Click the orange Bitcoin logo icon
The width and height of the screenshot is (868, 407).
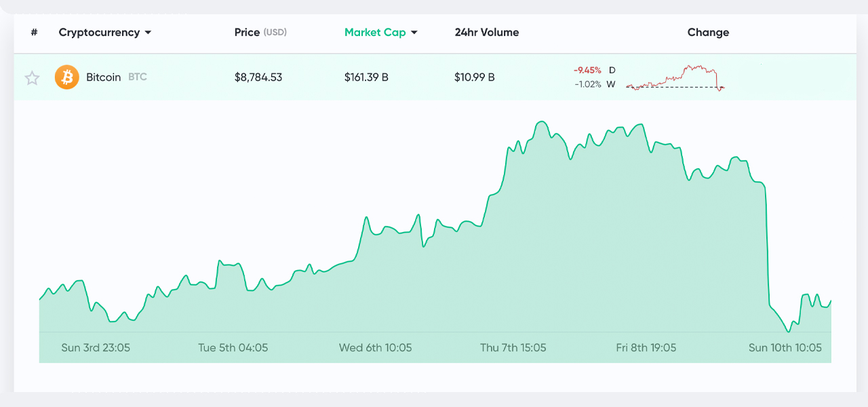coord(67,77)
